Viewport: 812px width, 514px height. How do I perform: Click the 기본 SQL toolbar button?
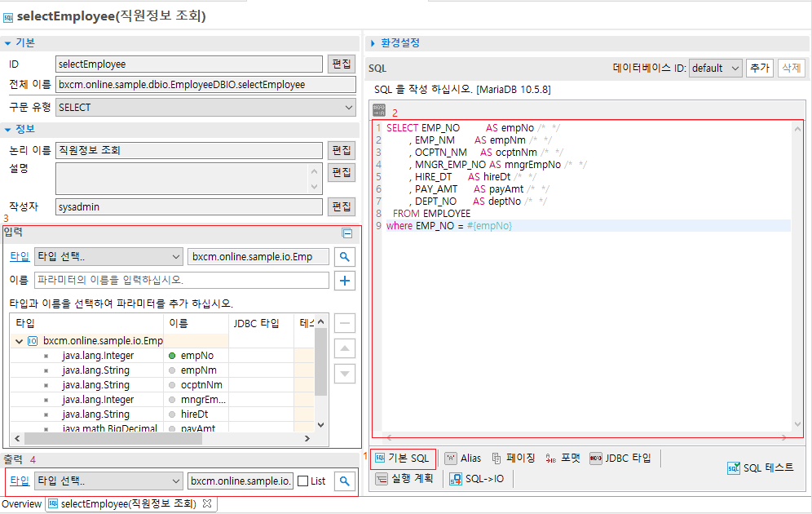click(x=402, y=459)
